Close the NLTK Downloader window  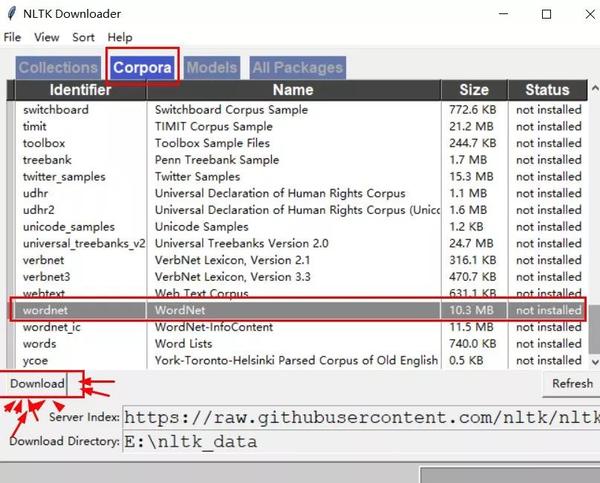pyautogui.click(x=590, y=14)
